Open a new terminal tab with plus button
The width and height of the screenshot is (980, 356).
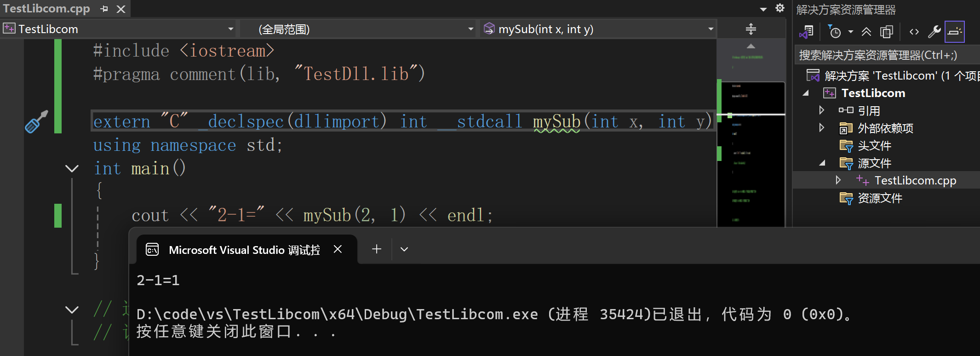tap(377, 249)
